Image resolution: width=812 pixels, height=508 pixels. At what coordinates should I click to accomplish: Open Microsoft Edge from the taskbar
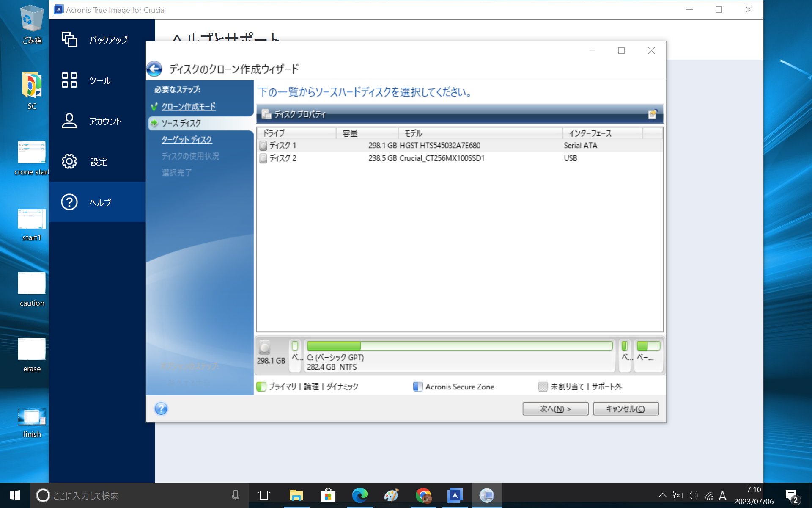tap(359, 494)
